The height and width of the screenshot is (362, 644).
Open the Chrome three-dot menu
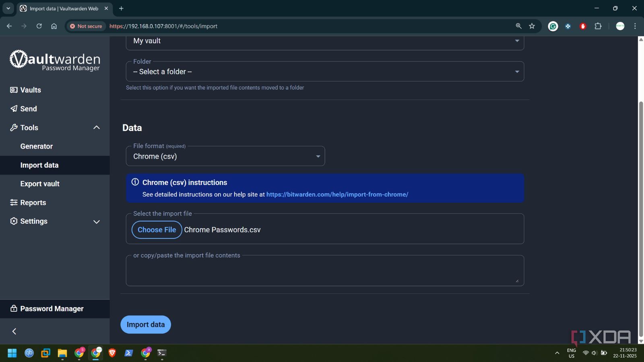635,26
